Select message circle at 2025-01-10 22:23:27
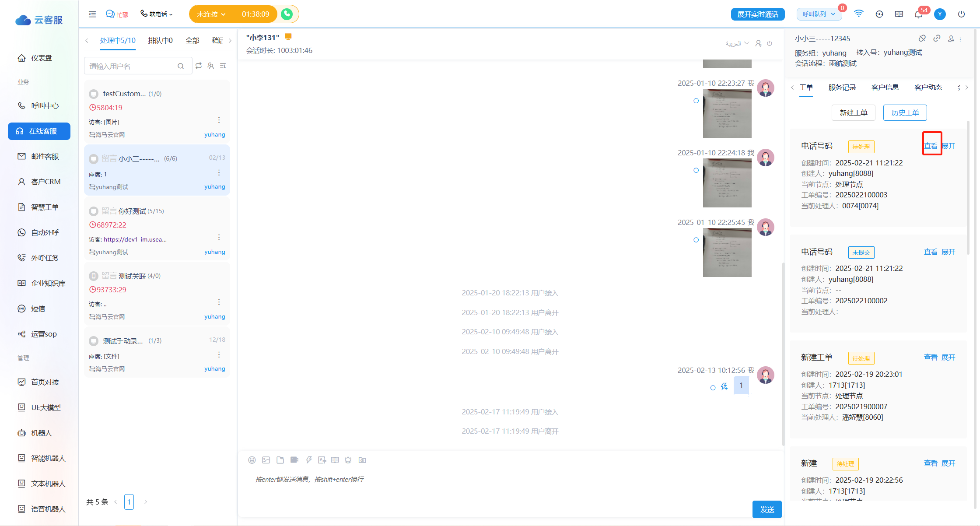The image size is (980, 526). pos(696,101)
